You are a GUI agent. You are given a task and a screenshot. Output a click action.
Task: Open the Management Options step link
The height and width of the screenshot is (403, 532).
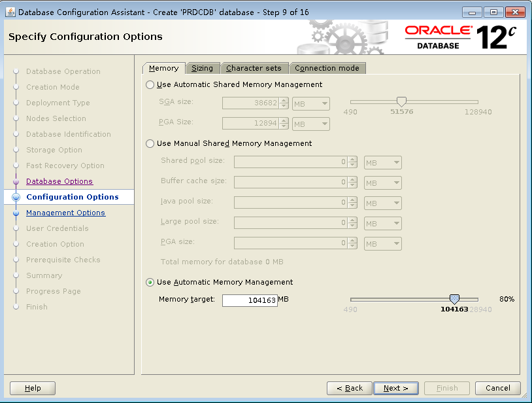click(65, 213)
